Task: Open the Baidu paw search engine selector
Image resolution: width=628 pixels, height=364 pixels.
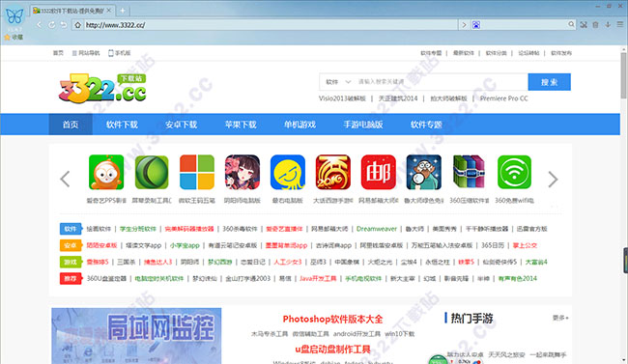Action: 475,25
